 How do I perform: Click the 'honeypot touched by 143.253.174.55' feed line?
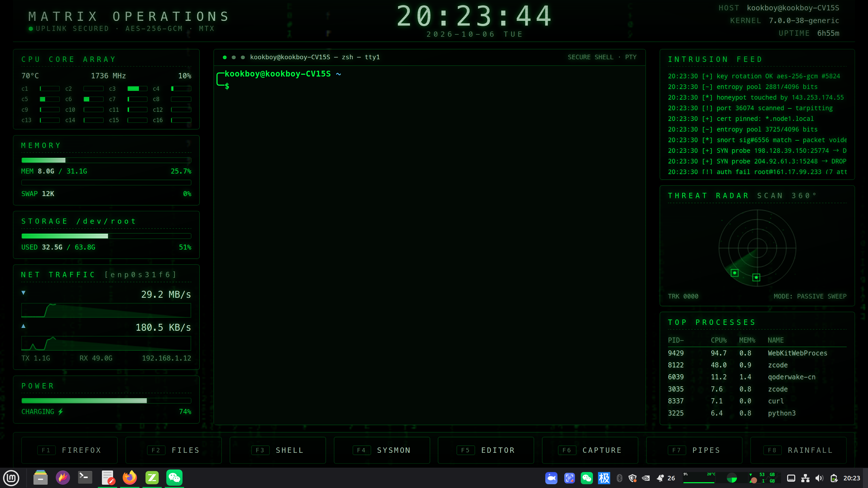(x=756, y=97)
